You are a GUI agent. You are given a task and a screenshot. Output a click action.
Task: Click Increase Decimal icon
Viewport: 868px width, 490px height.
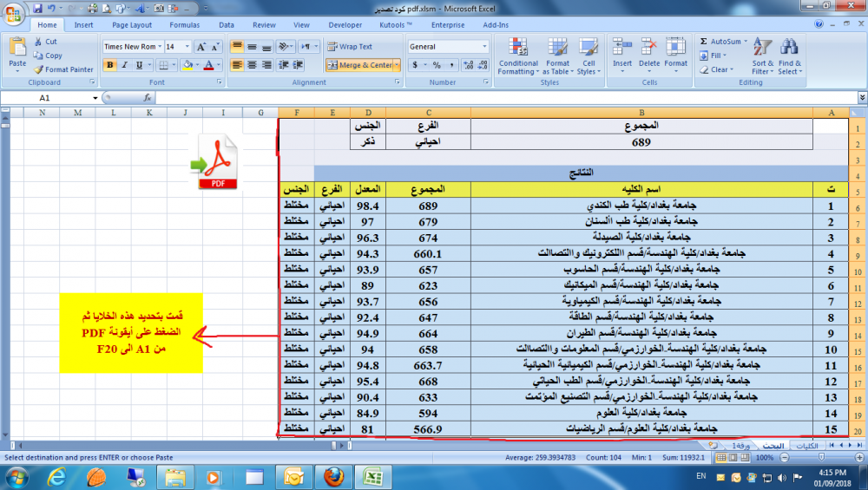tap(469, 65)
